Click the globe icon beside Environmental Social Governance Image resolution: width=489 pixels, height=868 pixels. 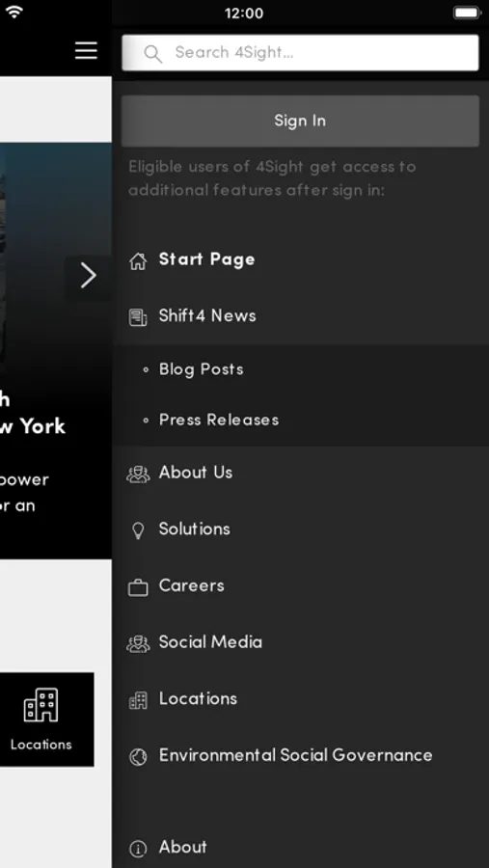coord(138,757)
